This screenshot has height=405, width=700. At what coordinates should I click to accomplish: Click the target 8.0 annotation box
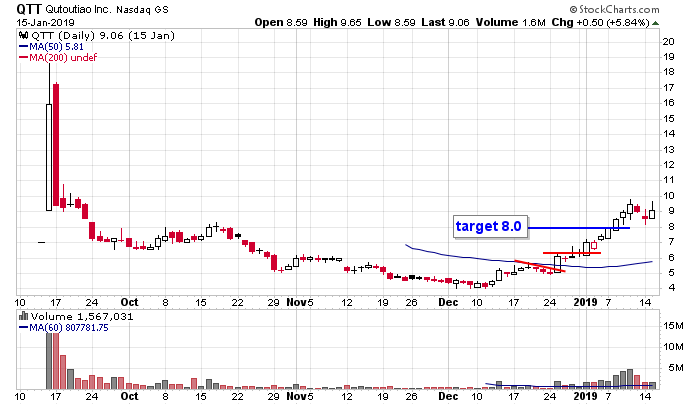[x=490, y=226]
